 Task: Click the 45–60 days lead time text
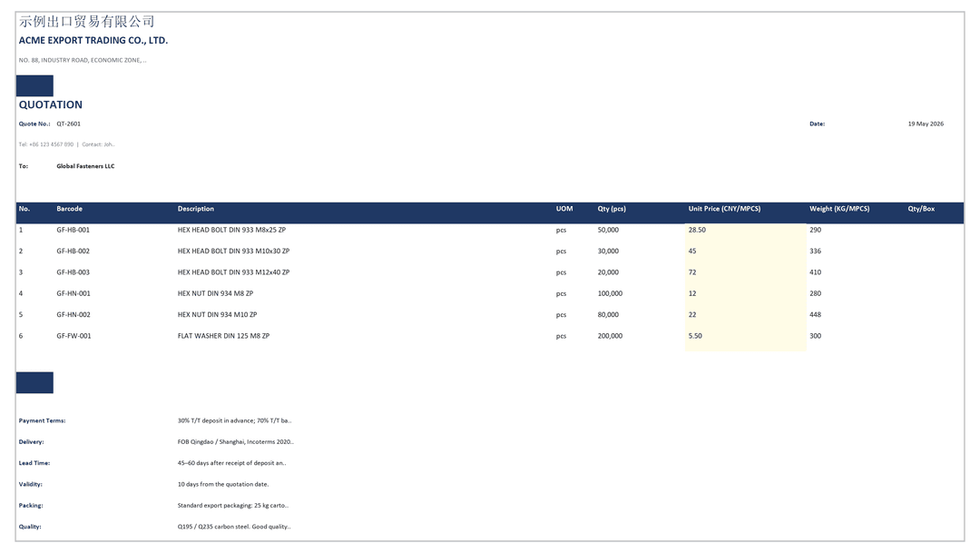pyautogui.click(x=232, y=463)
